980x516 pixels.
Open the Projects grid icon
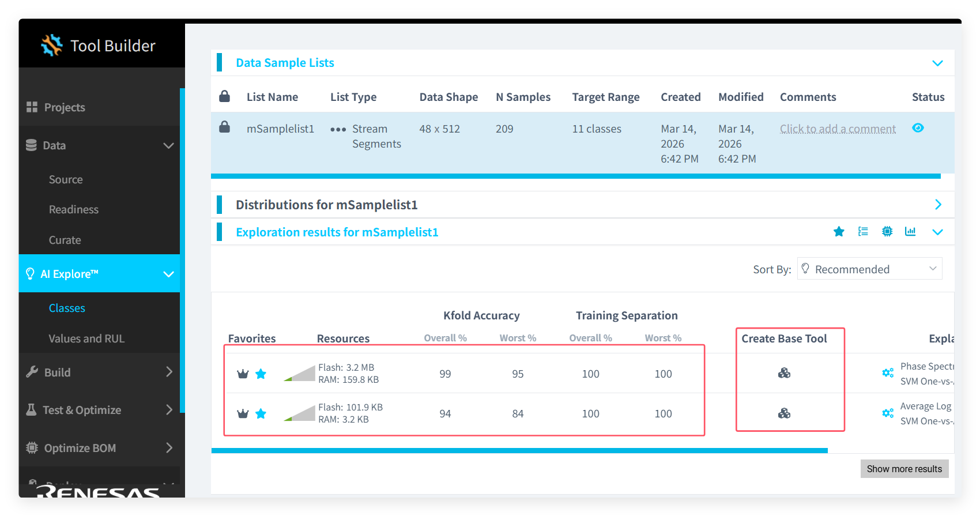coord(32,107)
